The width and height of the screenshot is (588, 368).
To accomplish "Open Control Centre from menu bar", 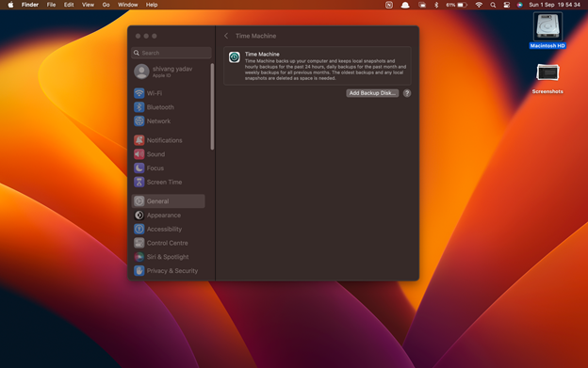I will (507, 5).
